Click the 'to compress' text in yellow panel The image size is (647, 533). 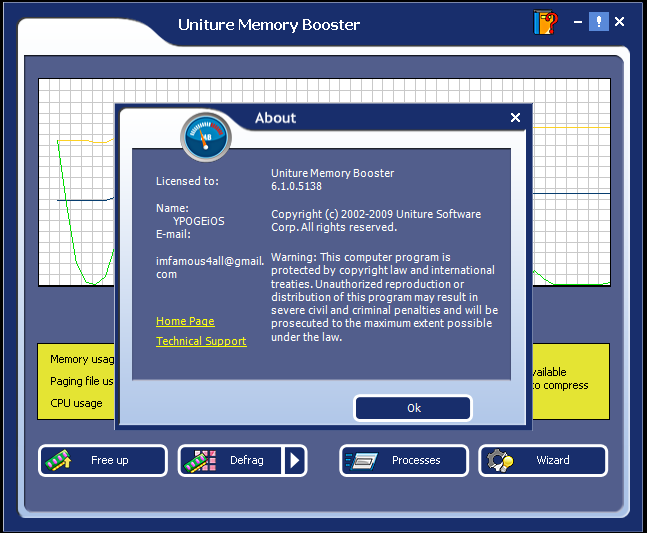point(560,386)
